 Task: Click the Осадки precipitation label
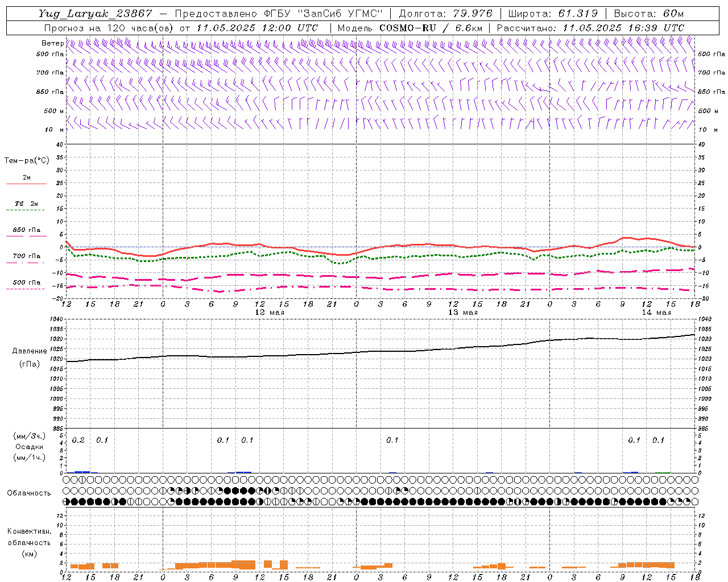(x=29, y=447)
